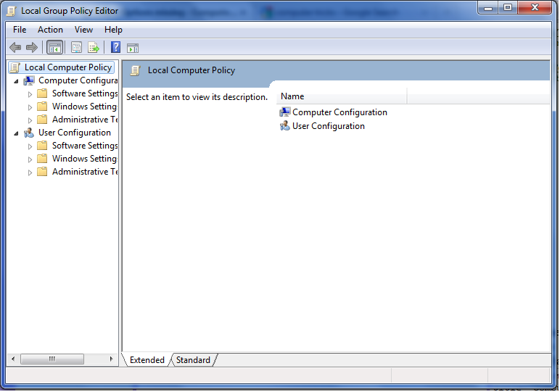
Task: Click the Software Settings folder icon under Computer Configuration
Action: coord(42,93)
